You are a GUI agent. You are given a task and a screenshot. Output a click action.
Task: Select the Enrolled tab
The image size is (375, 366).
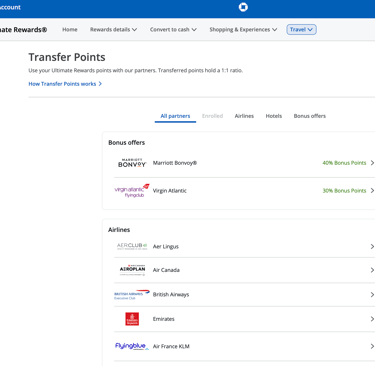coord(212,116)
